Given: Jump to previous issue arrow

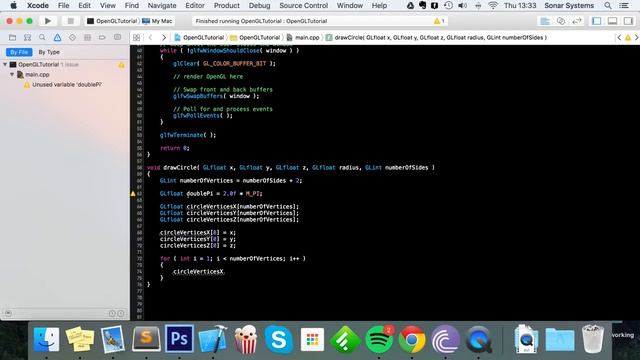Looking at the screenshot, I should pos(619,38).
